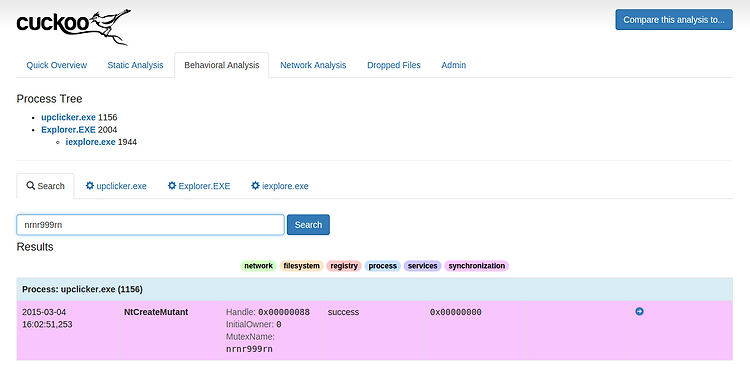Click the magnifier icon on Search tab
Screen dimensions: 750x374
pos(30,186)
